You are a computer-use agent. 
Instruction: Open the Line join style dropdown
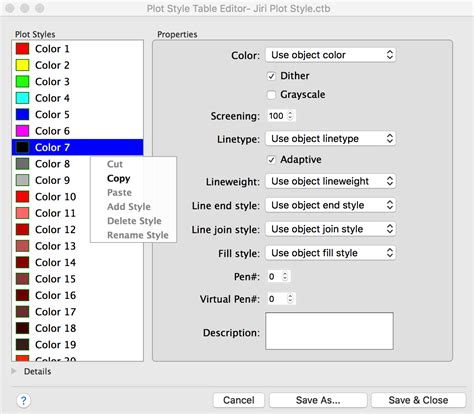pos(330,229)
